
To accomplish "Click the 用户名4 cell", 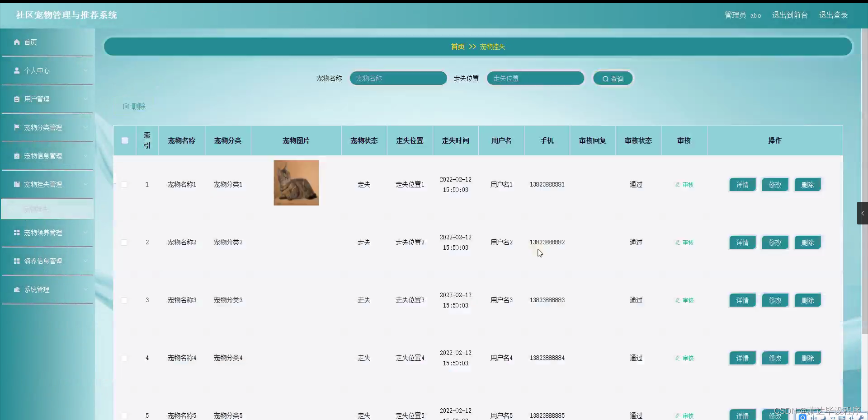I will coord(501,358).
